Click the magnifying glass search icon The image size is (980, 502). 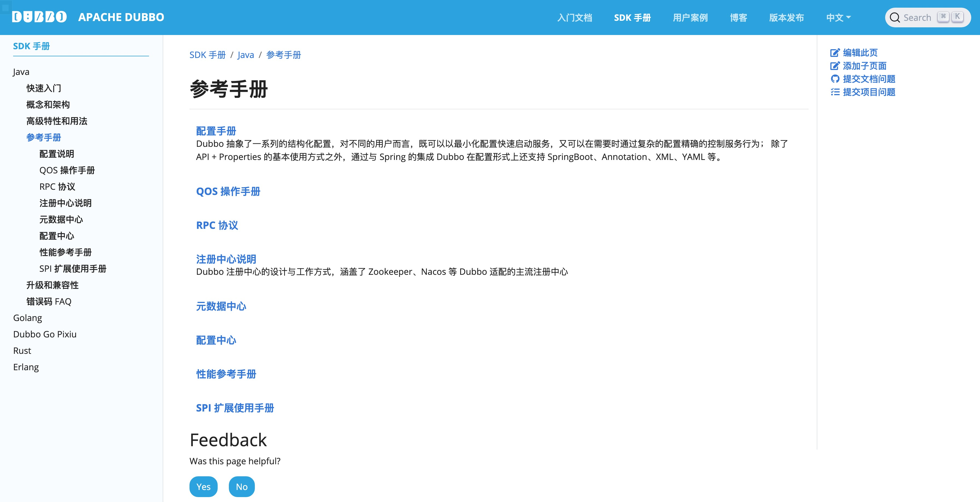pos(895,18)
